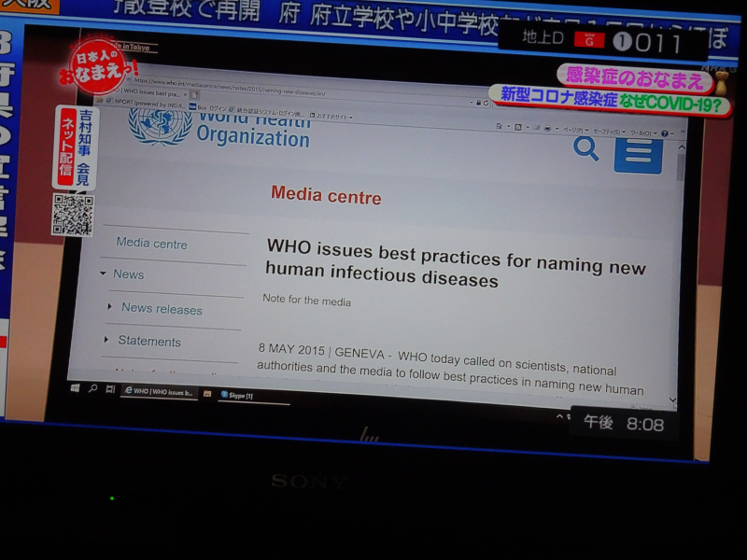Screen dimensions: 747x560
Task: Click the red Media centre heading
Action: tap(326, 195)
